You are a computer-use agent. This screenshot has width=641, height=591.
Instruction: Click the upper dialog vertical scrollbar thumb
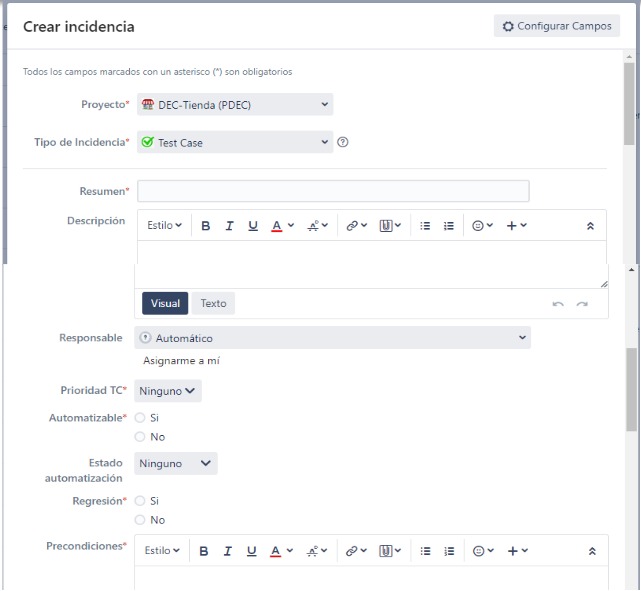click(629, 103)
